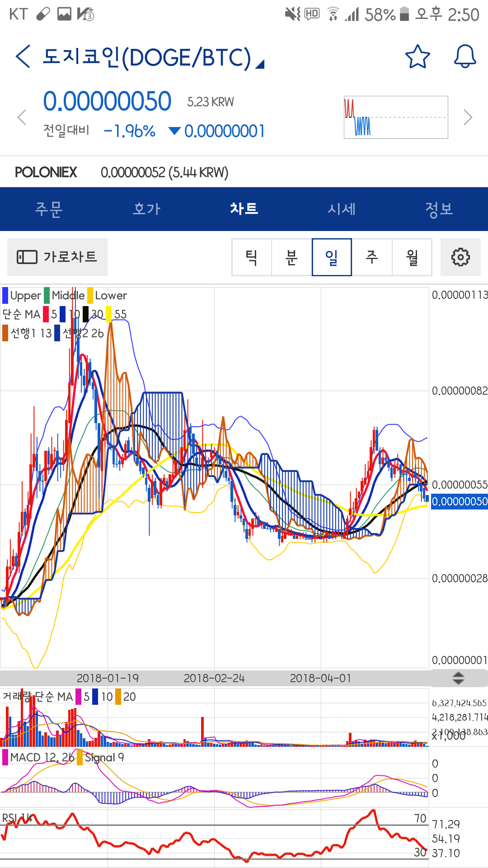Tap the Upper band blue legend swatch
Image resolution: width=488 pixels, height=868 pixels.
(5, 296)
